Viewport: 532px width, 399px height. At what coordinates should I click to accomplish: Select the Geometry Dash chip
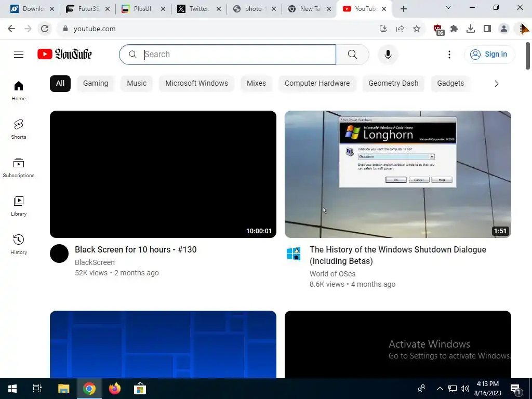[x=394, y=84]
